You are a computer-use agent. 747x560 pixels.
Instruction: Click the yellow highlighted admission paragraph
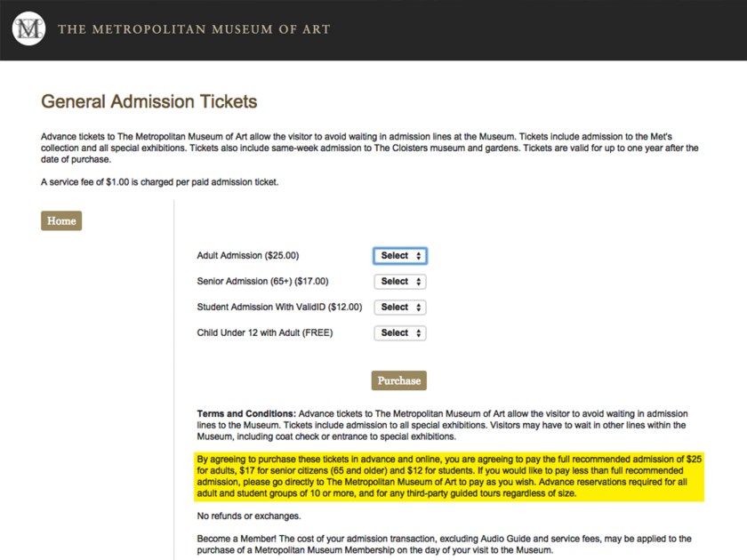(x=449, y=476)
